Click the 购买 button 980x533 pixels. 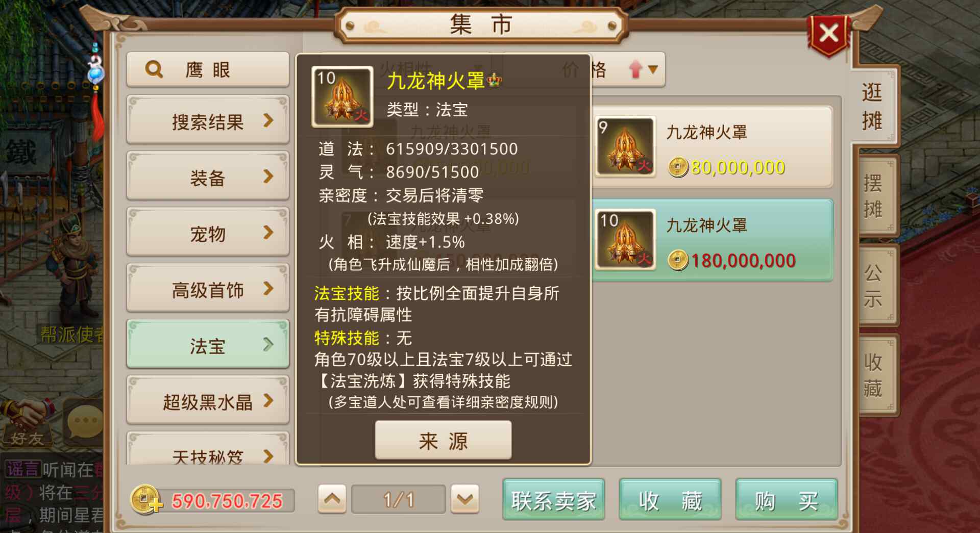[786, 500]
